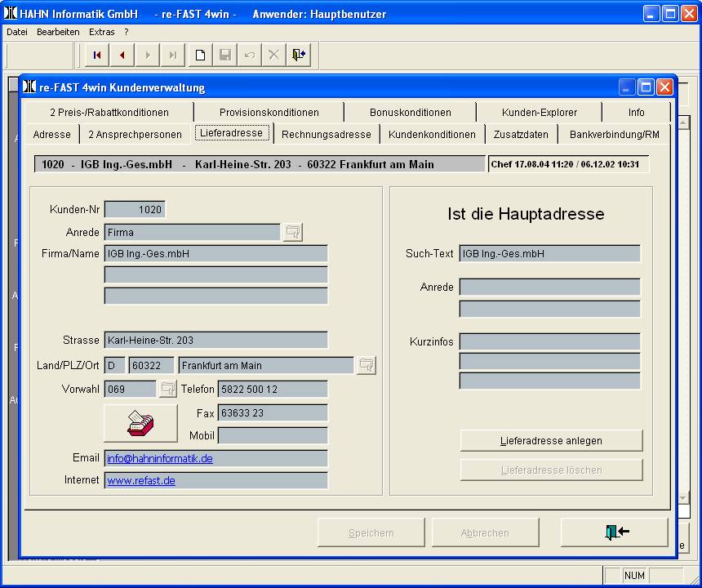
Task: Click the Strasse field Karl-Heine-Str. 203
Action: tap(215, 340)
